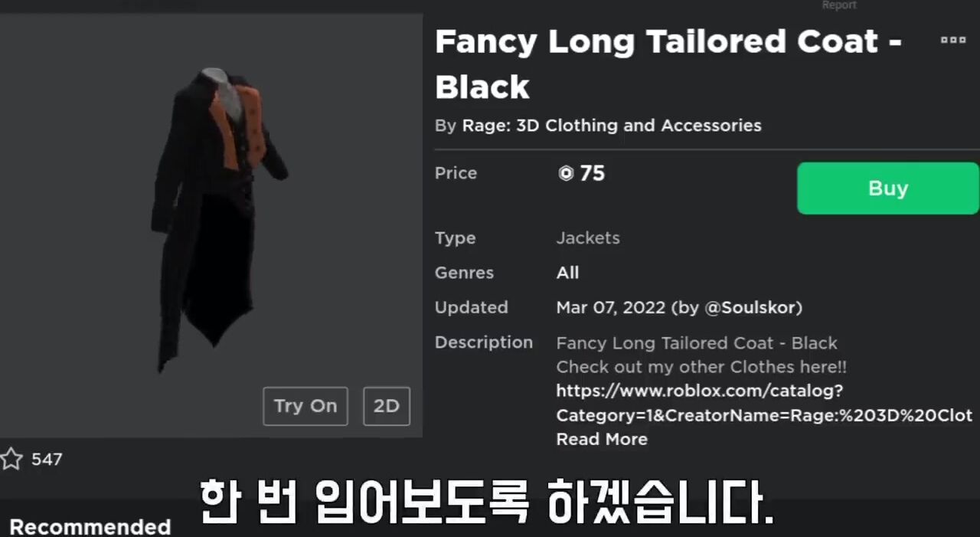Switch the preview to 2D view

387,406
